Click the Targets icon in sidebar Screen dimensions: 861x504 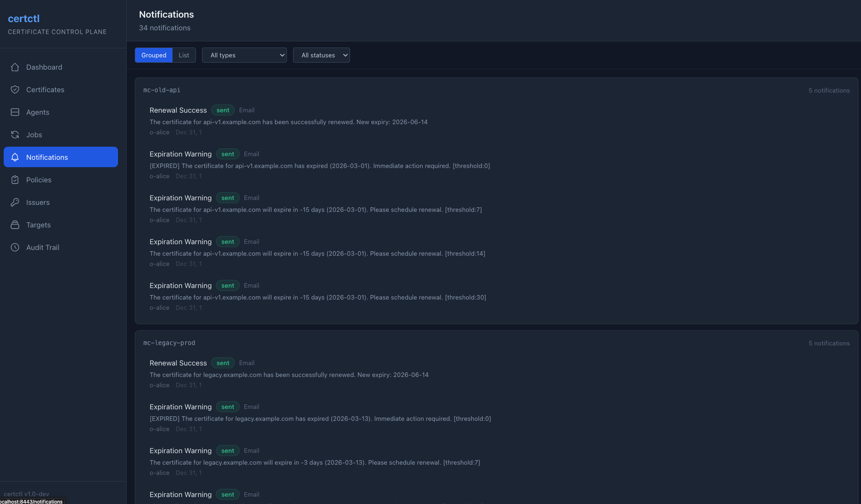(x=15, y=225)
